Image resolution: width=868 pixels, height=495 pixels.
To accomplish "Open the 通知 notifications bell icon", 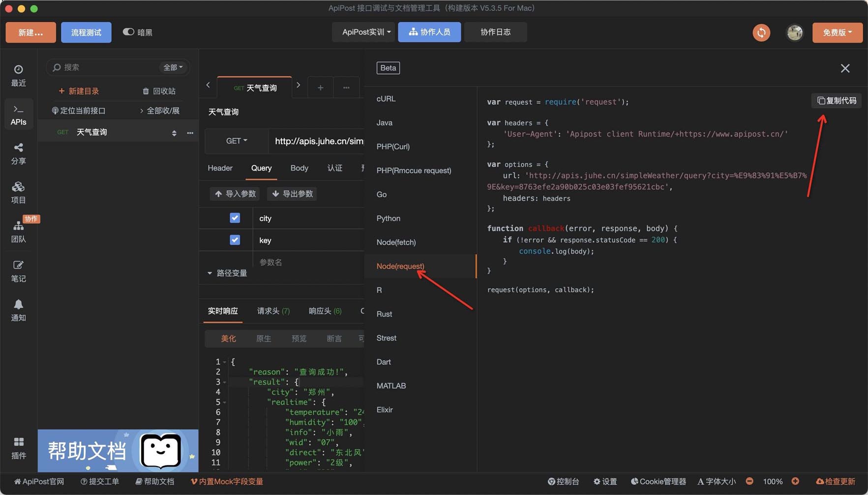I will tap(18, 310).
